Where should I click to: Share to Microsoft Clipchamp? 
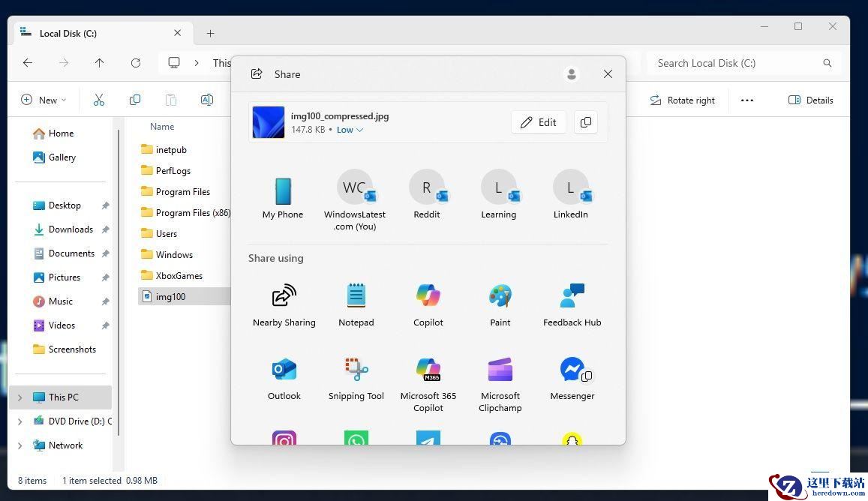tap(500, 385)
